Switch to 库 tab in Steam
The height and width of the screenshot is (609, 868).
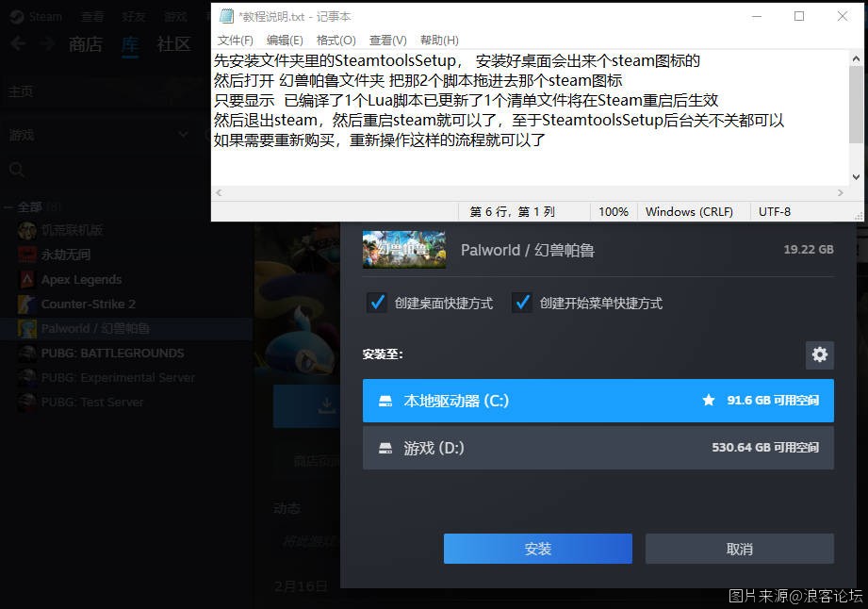(x=130, y=44)
